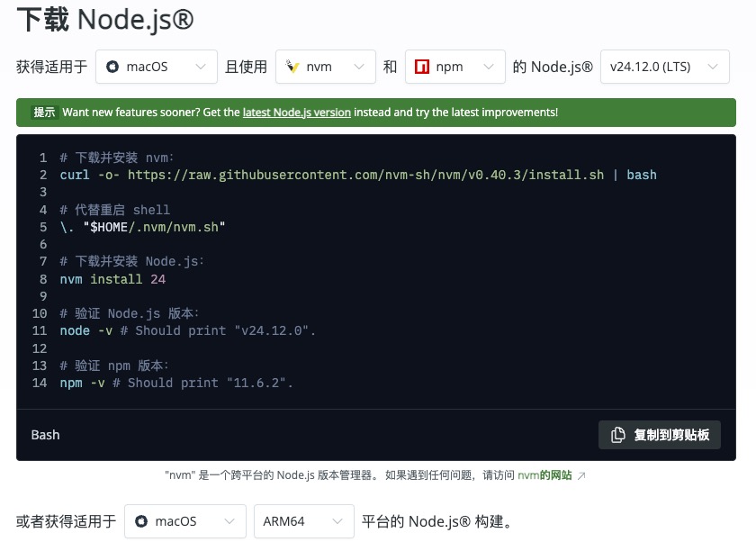Image resolution: width=756 pixels, height=551 pixels.
Task: Click the "# 代替重启 shell" comment line
Action: point(115,210)
